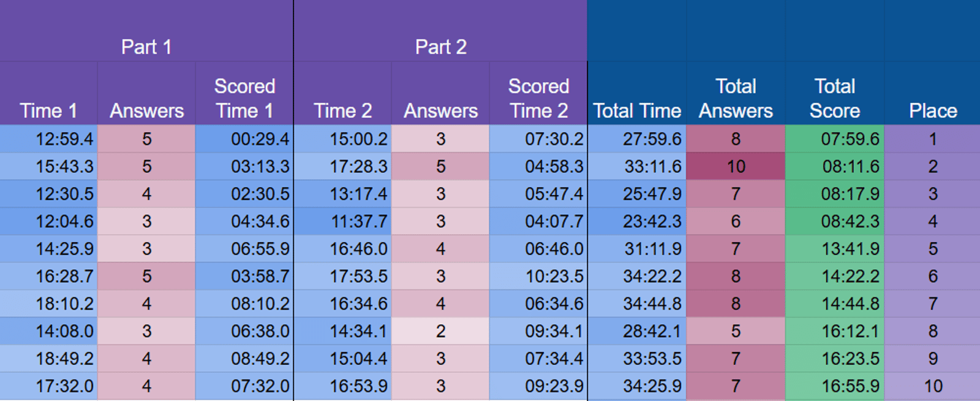Screen dimensions: 980x401
Task: Click the Place column header
Action: [933, 110]
